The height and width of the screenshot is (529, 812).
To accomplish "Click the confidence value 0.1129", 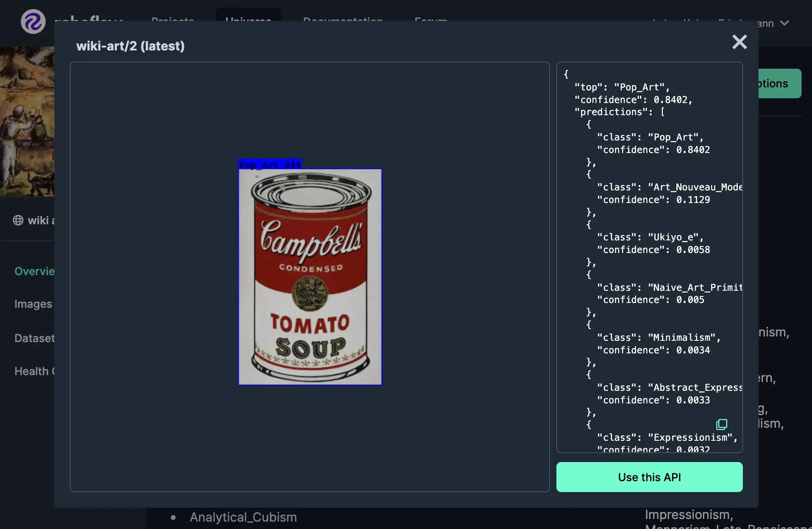I will click(693, 200).
